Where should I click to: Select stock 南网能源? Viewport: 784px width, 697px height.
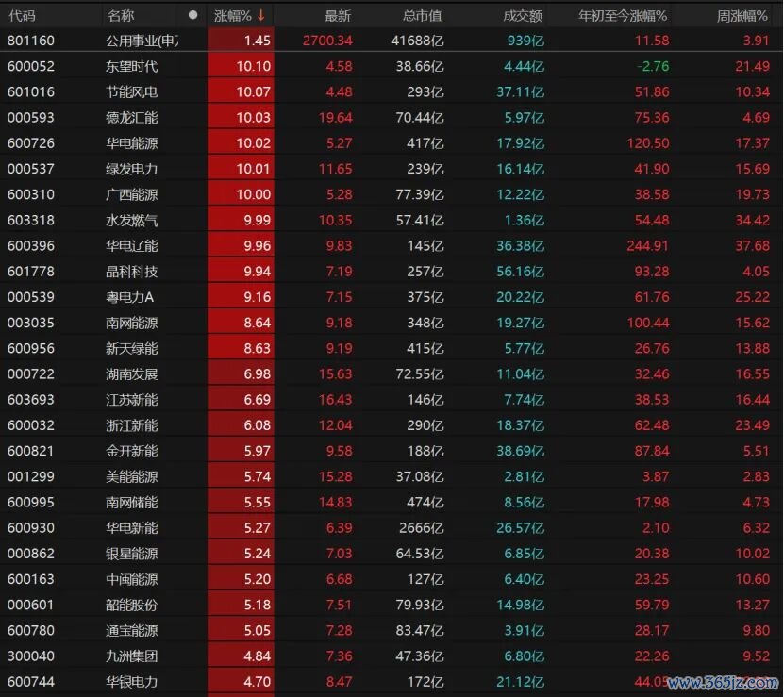tap(131, 323)
